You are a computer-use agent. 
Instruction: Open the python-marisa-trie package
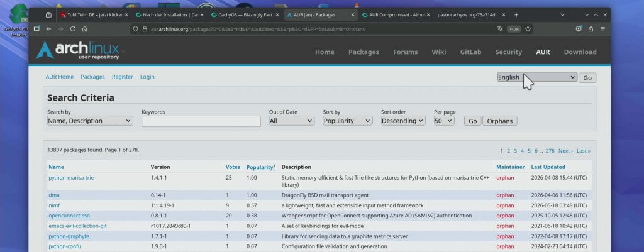click(71, 178)
